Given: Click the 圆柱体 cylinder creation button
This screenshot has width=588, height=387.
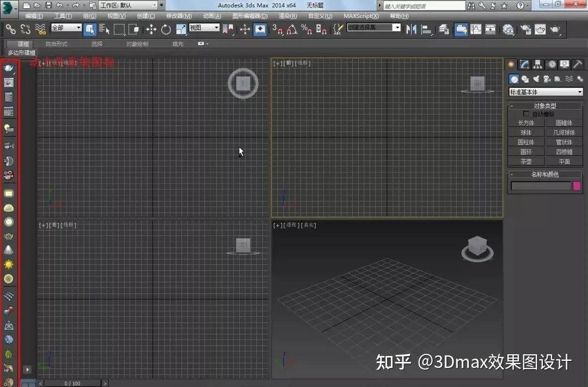Looking at the screenshot, I should click(x=526, y=142).
